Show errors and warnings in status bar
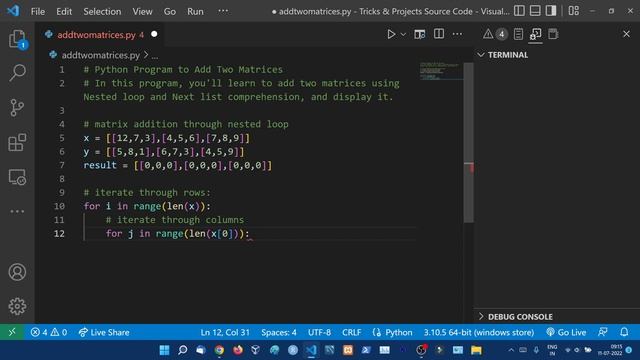 click(49, 332)
